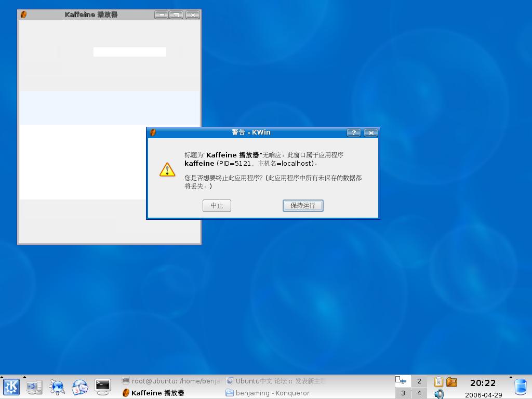Switch to virtual desktop 4 in pager
The width and height of the screenshot is (532, 399).
419,393
